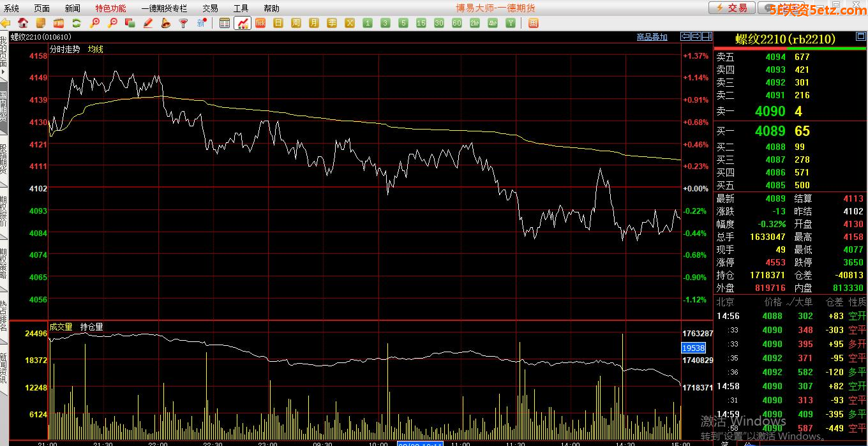Zoom in with the plus magnifier icon
This screenshot has width=868, height=446.
94,23
